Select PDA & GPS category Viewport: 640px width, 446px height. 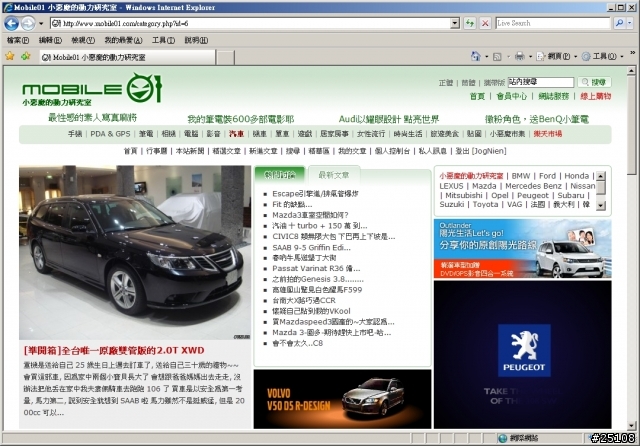click(110, 134)
